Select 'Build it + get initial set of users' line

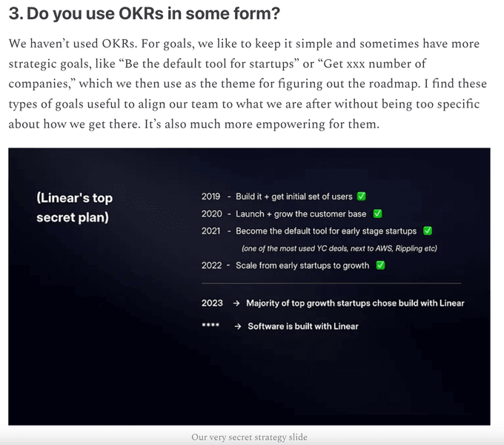[294, 197]
